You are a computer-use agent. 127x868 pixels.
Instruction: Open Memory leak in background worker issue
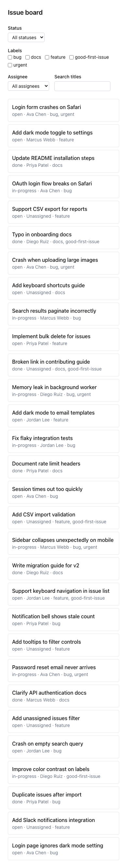pos(63,390)
